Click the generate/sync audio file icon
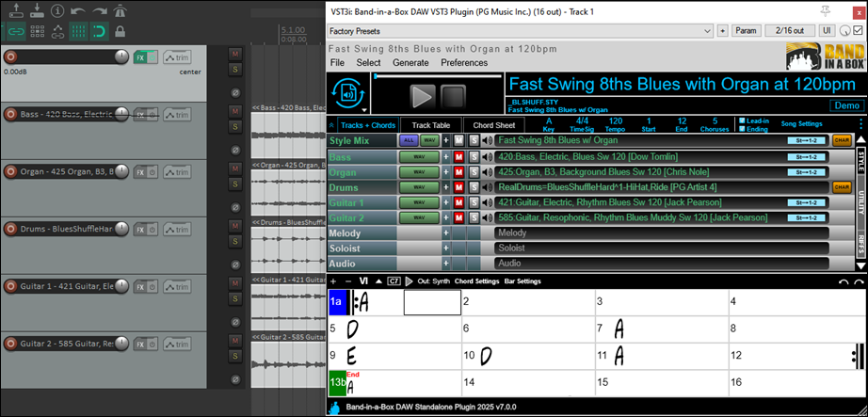The width and height of the screenshot is (868, 417). coord(348,91)
